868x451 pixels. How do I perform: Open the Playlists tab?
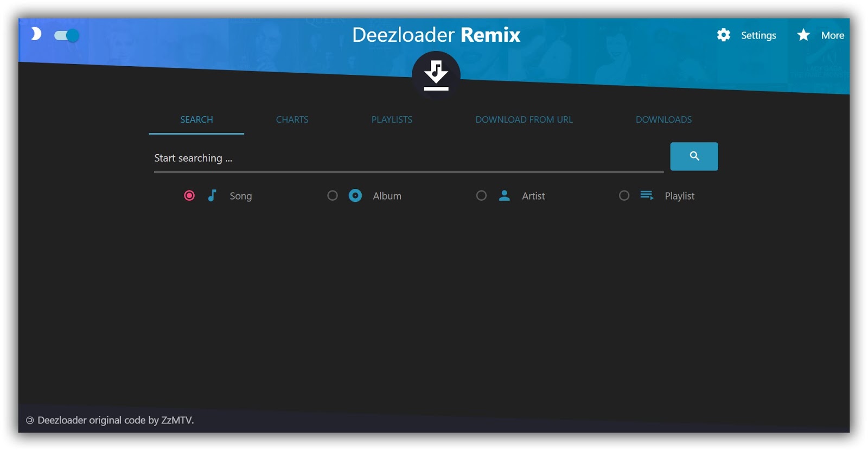(392, 119)
